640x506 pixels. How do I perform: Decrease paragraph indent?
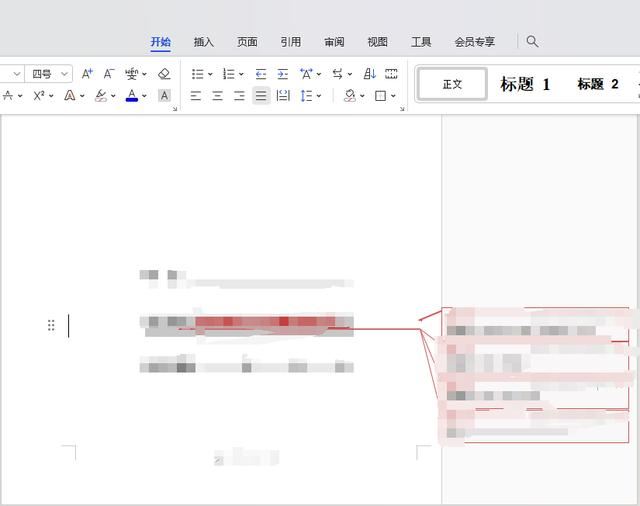[x=261, y=74]
